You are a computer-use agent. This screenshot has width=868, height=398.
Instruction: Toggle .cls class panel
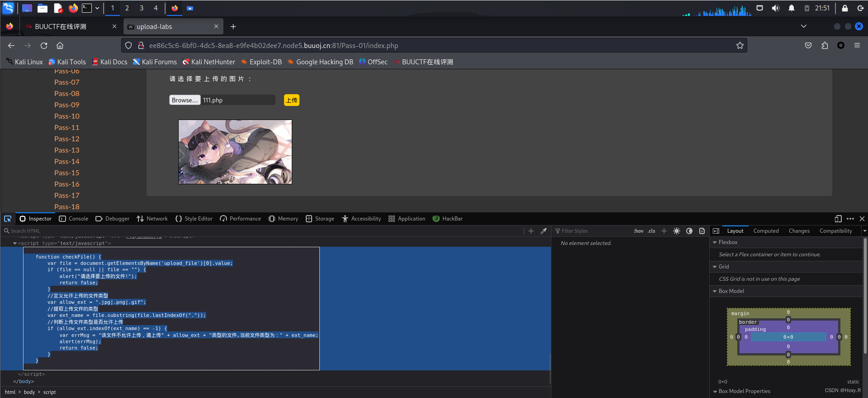651,231
